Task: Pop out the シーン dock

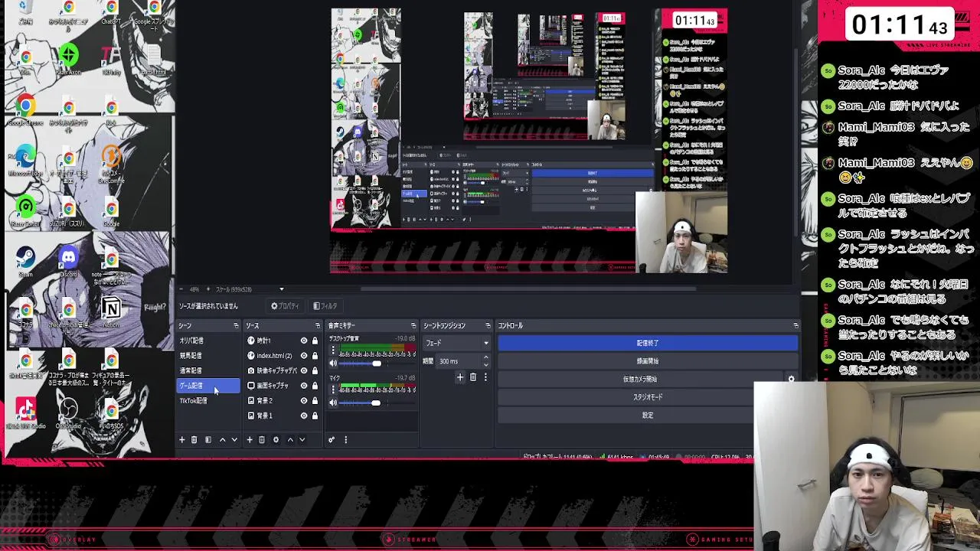Action: 236,326
